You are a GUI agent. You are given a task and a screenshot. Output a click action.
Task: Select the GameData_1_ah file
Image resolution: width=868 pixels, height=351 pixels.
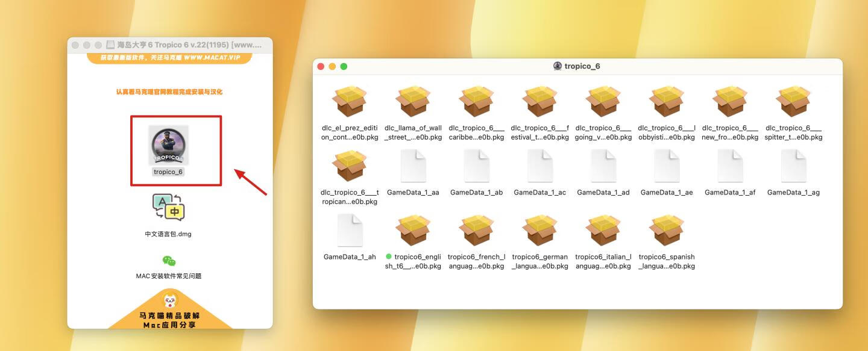click(350, 229)
